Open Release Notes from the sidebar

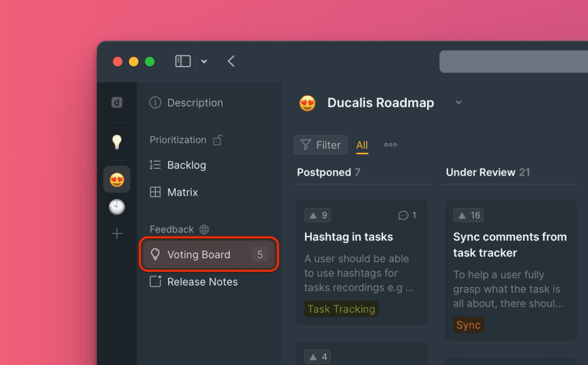pyautogui.click(x=202, y=282)
